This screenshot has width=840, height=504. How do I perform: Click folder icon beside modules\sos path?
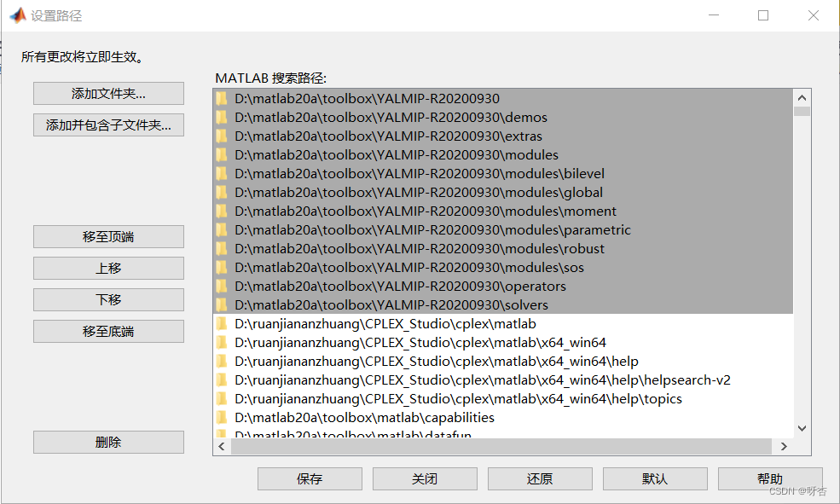tap(222, 267)
